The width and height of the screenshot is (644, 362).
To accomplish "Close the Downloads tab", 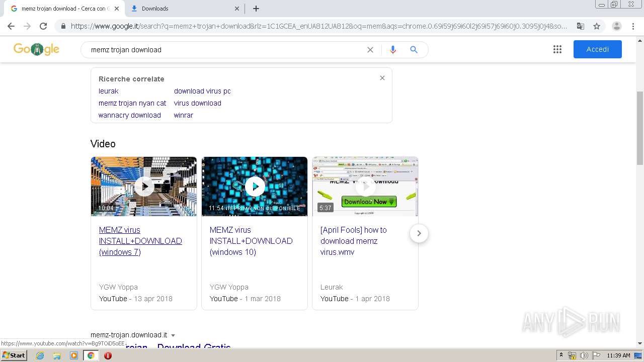I will (237, 9).
